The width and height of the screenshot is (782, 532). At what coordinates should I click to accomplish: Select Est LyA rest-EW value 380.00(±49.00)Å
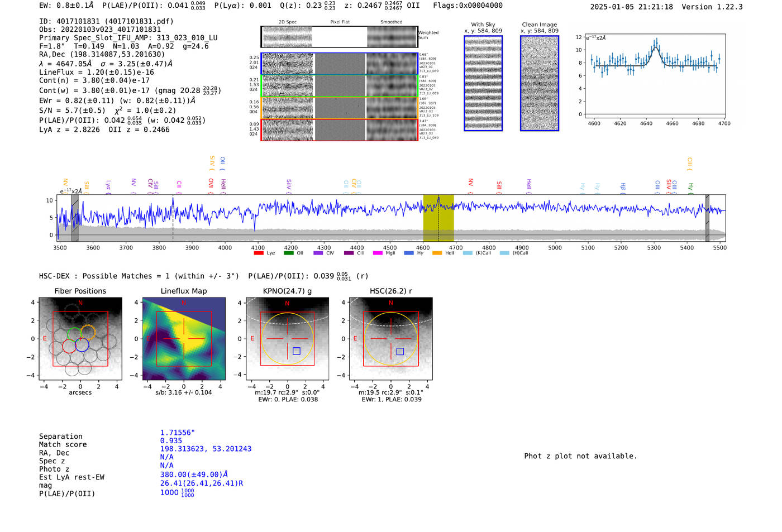194,475
